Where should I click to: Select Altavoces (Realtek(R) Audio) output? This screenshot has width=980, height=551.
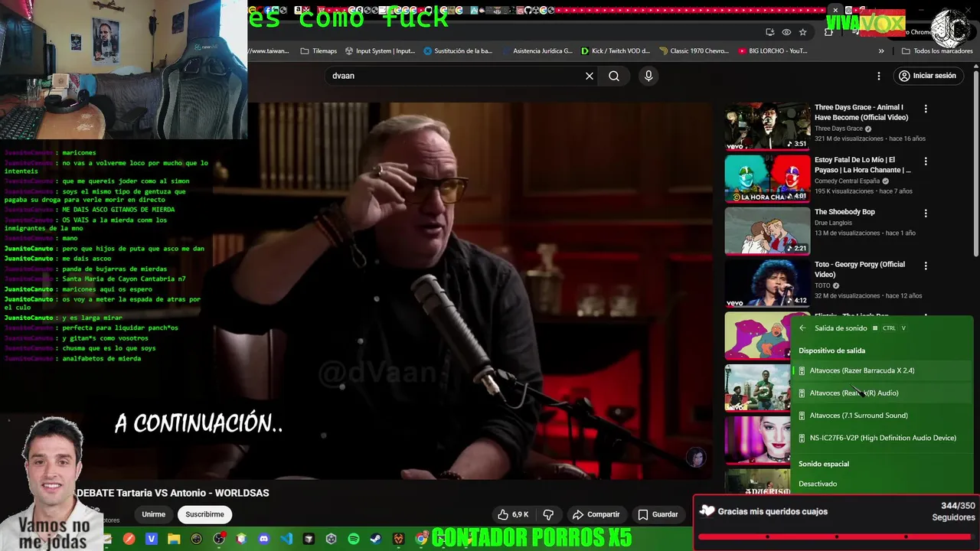(882, 393)
